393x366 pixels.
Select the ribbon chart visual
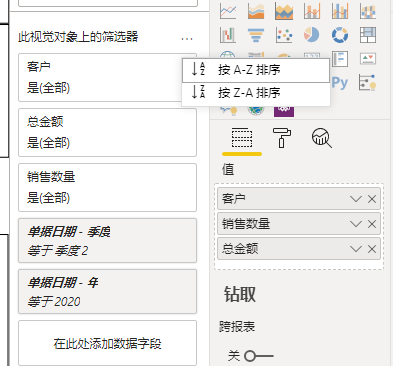(368, 11)
